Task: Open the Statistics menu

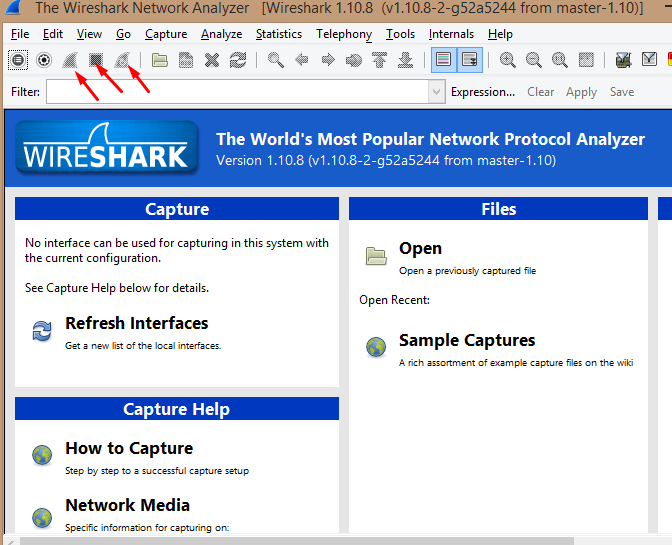Action: pos(279,34)
